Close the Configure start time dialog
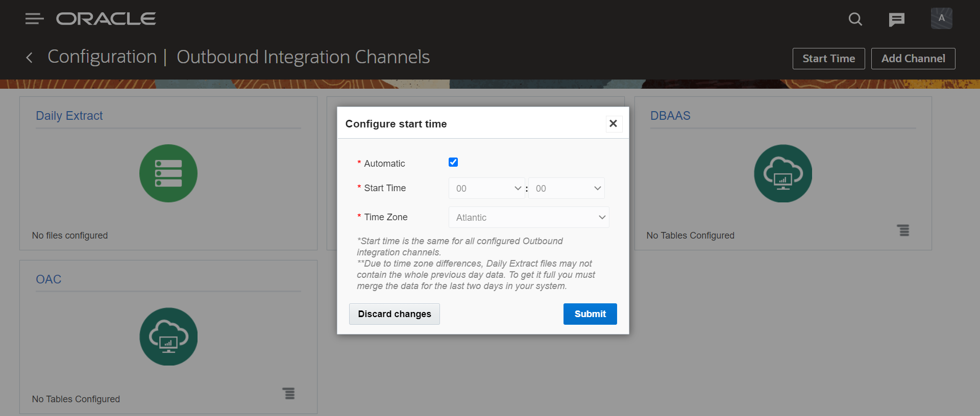980x416 pixels. (614, 123)
